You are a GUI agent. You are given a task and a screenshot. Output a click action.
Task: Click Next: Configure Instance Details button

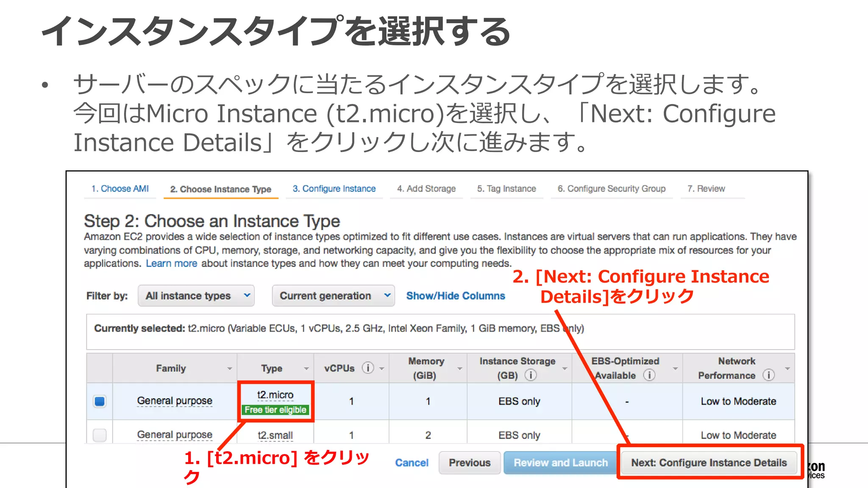tap(709, 463)
